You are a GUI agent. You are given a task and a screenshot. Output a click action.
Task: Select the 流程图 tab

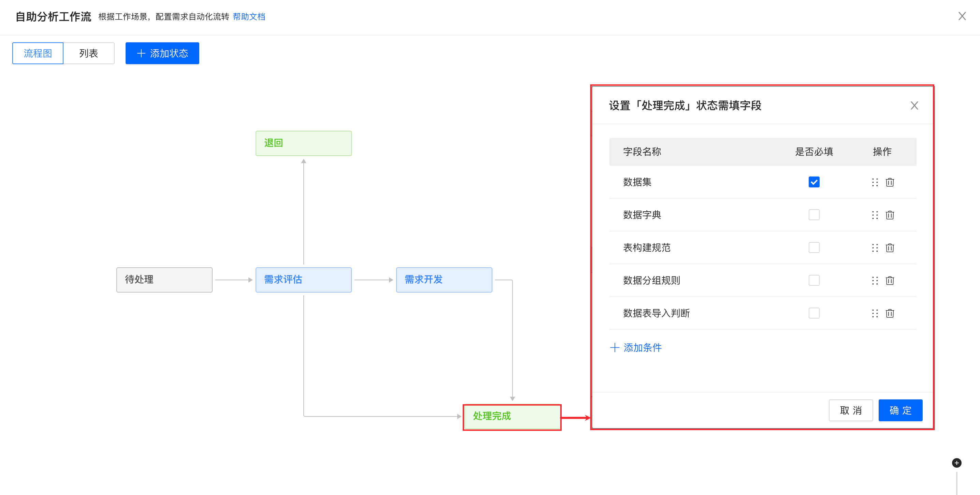[38, 53]
